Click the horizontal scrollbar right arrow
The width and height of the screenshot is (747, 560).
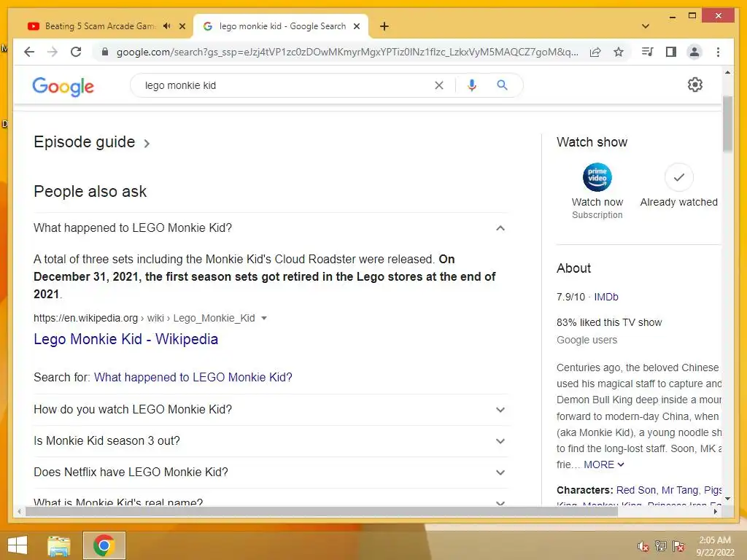[x=715, y=511]
